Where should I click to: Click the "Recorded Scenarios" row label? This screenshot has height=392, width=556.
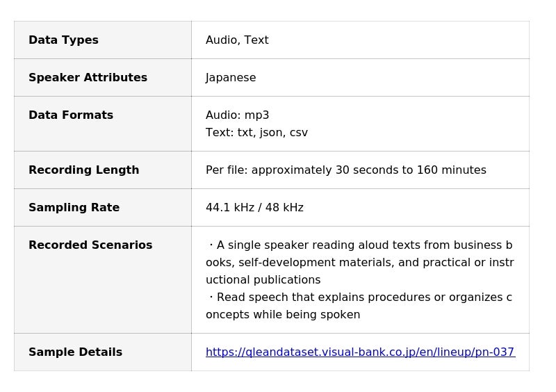click(90, 245)
